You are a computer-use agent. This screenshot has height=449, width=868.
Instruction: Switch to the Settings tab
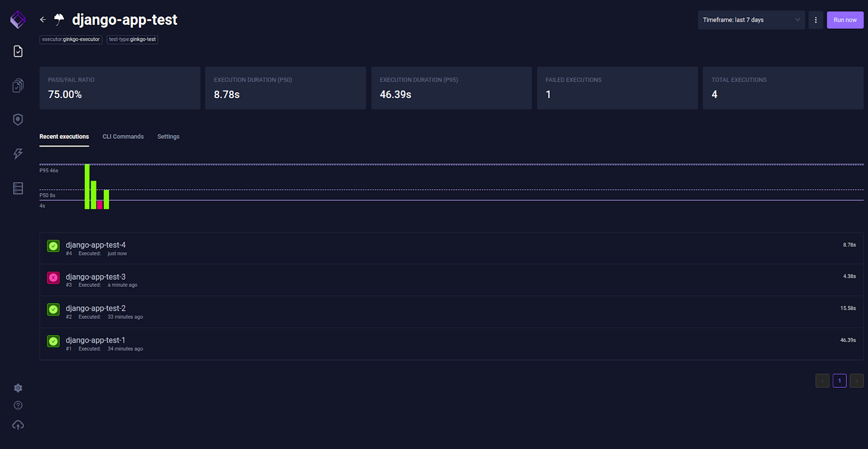[x=168, y=137]
